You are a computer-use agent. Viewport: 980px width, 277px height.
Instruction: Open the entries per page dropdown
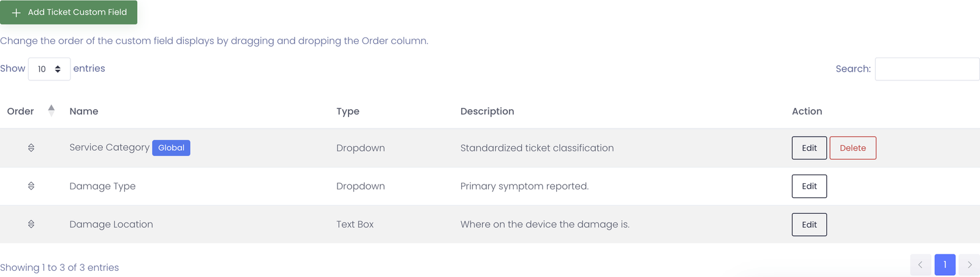49,69
